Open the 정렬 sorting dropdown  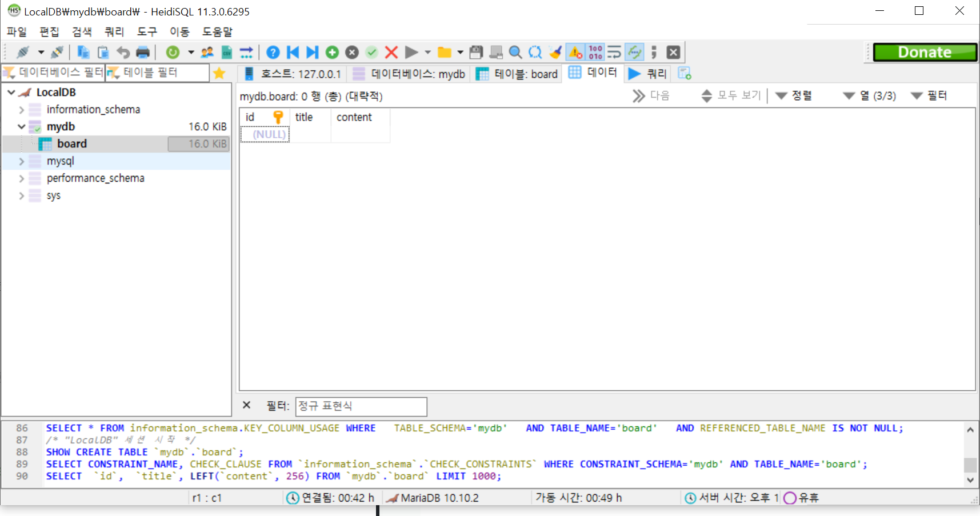point(794,95)
